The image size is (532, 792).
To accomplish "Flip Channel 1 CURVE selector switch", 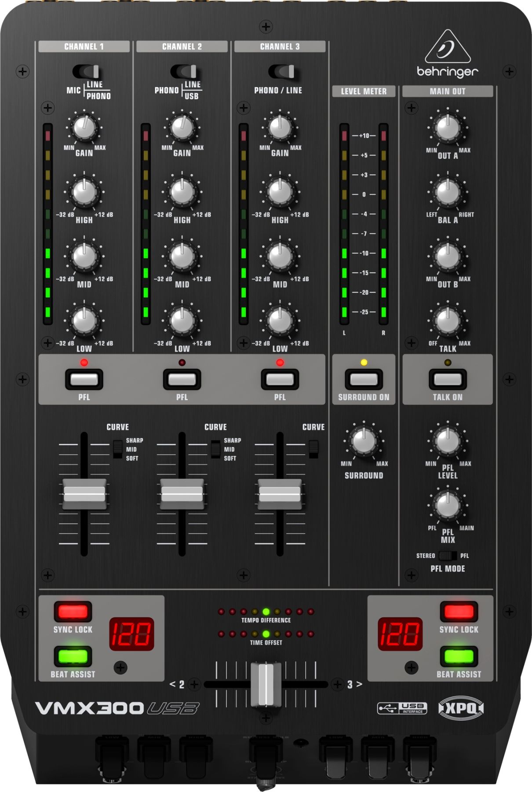I will click(117, 449).
